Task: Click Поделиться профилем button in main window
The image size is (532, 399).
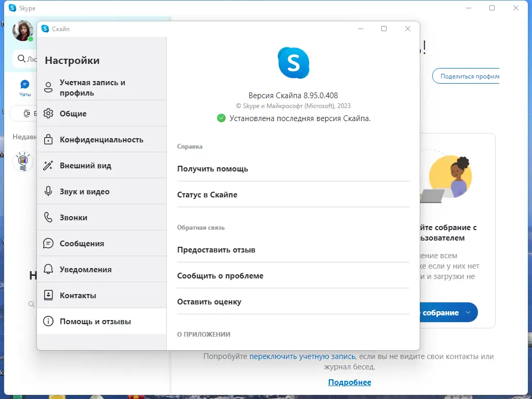Action: coord(465,76)
